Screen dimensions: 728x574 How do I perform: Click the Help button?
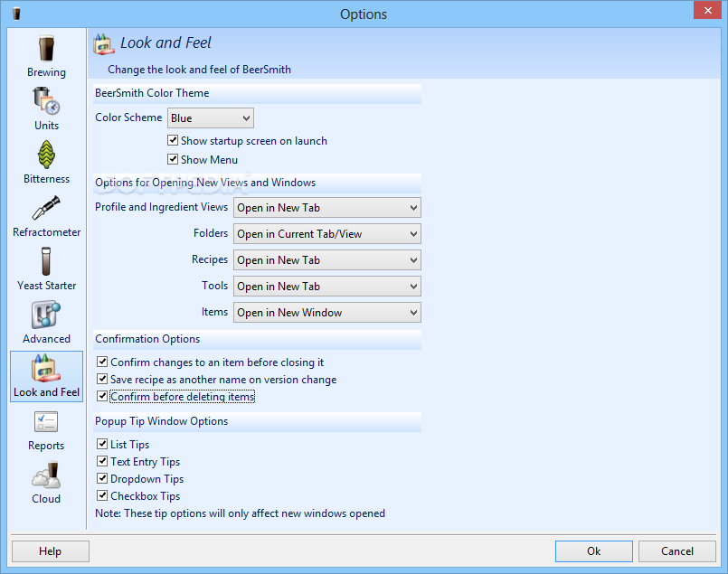[50, 550]
